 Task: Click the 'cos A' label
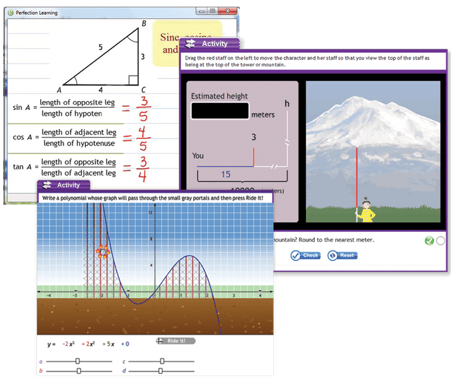(22, 137)
